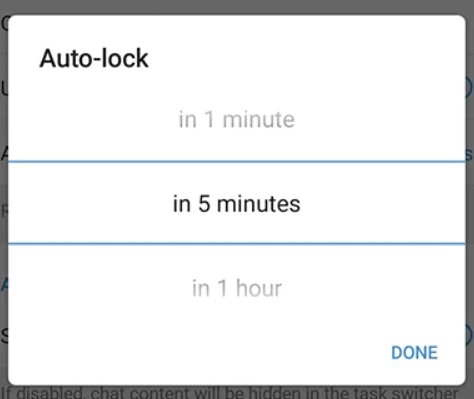Screen dimensions: 474x399
Task: Click dimmed "F" letter beside the selected row
Action: [x=4, y=211]
